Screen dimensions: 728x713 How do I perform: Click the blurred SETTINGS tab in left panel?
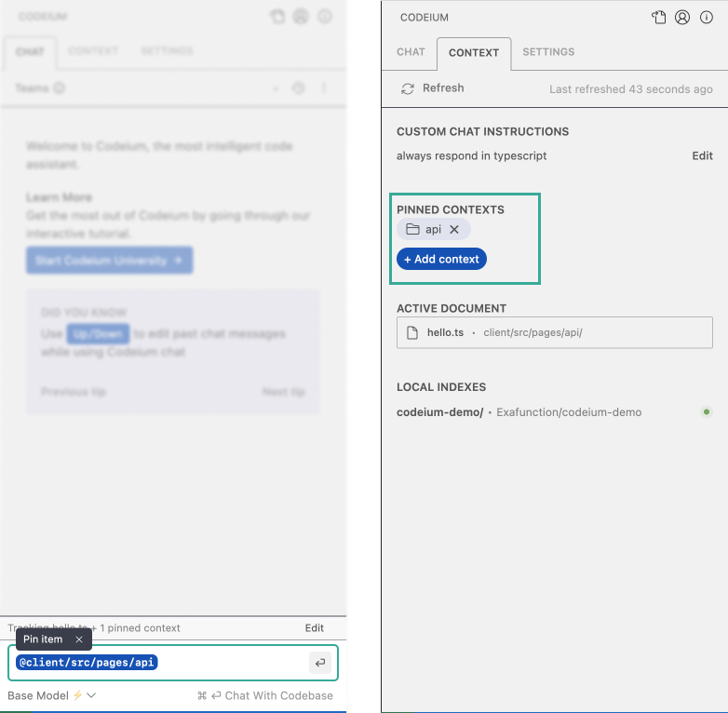pyautogui.click(x=167, y=50)
